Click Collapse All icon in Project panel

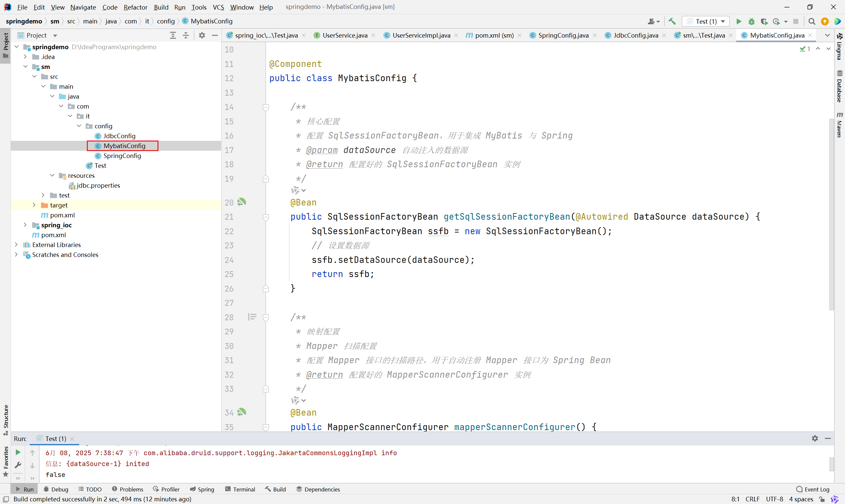186,35
